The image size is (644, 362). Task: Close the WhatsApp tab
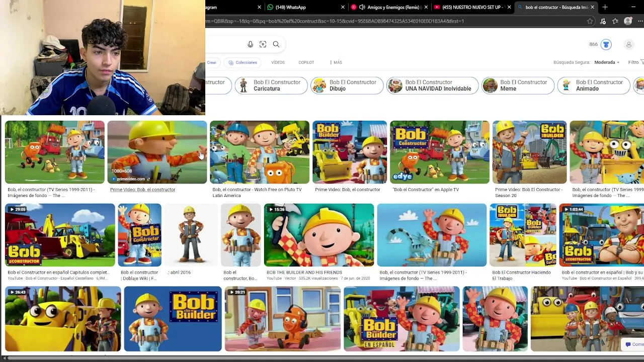tap(343, 7)
